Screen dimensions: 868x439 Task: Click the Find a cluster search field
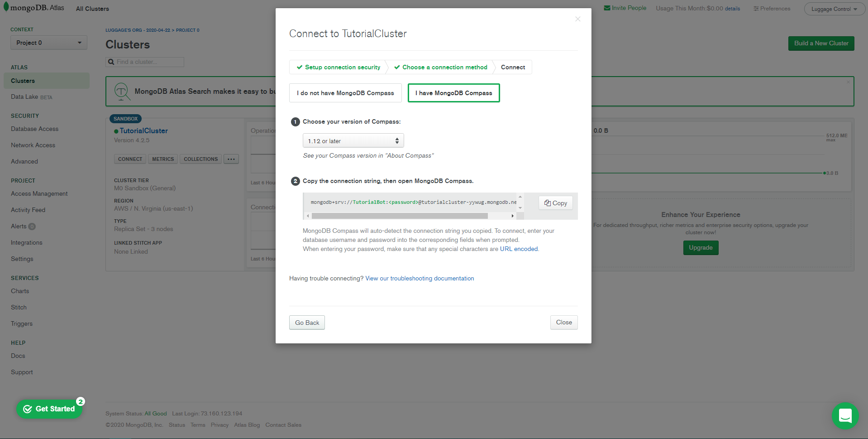145,62
